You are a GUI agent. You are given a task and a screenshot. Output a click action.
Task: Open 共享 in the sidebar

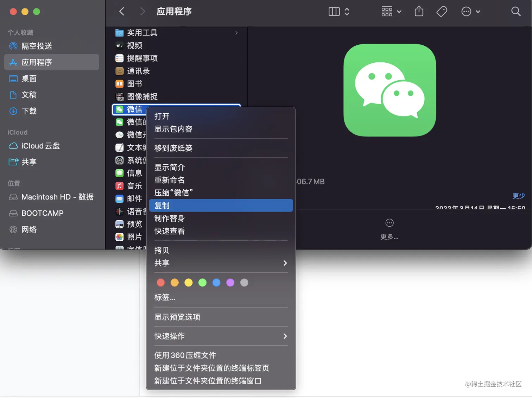tap(51, 162)
